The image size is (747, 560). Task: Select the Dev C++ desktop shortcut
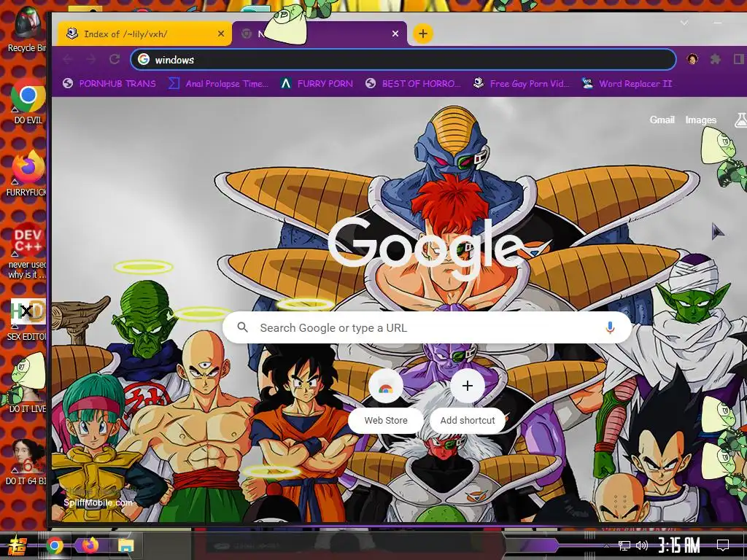[x=27, y=251]
